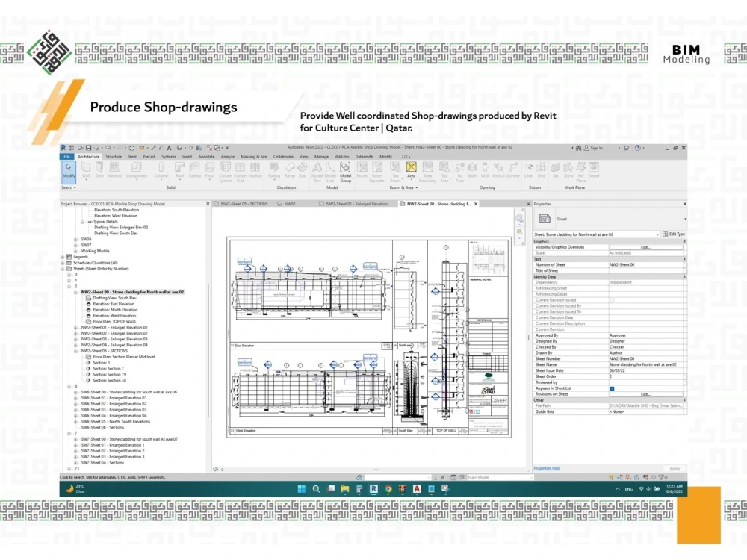Image resolution: width=747 pixels, height=560 pixels.
Task: Switch to the Architecture ribbon tab
Action: pos(88,157)
